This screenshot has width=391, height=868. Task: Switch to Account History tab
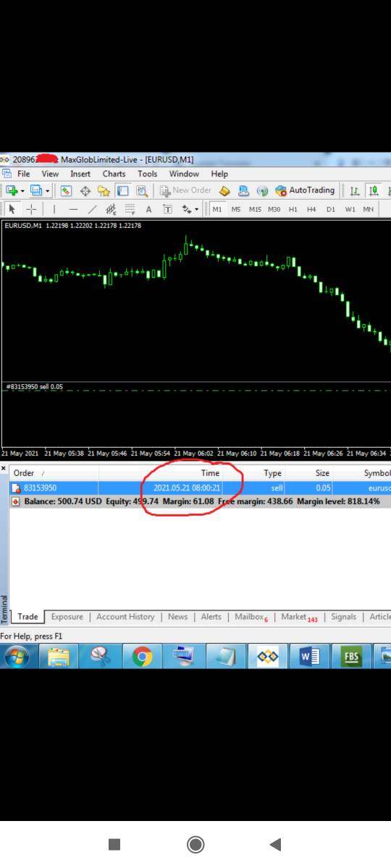click(125, 617)
